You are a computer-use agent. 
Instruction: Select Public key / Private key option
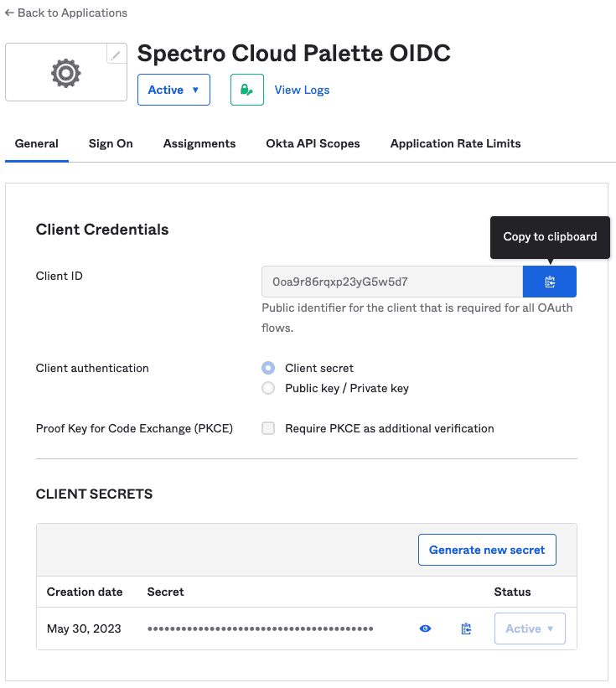pyautogui.click(x=268, y=388)
